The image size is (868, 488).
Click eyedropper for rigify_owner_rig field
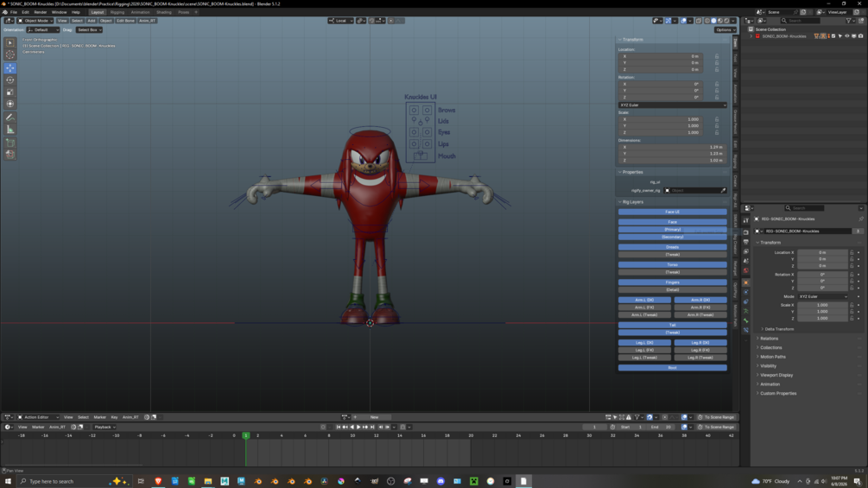[723, 190]
